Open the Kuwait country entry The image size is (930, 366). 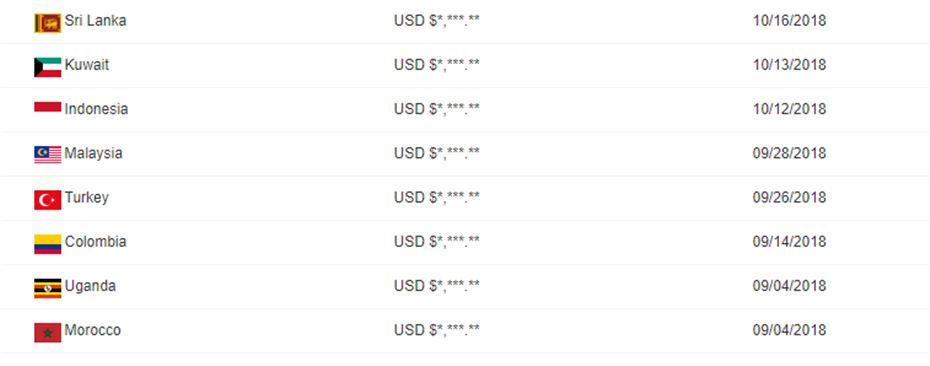tap(87, 65)
